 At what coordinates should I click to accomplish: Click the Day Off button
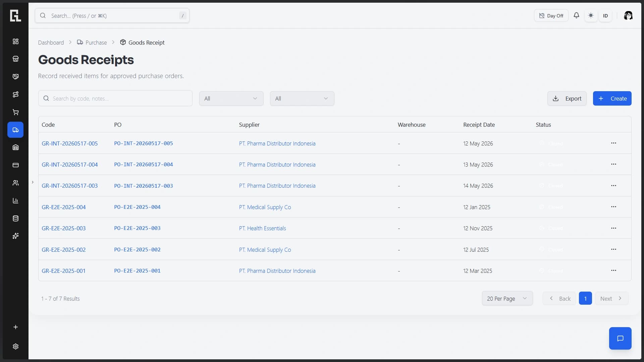click(551, 16)
